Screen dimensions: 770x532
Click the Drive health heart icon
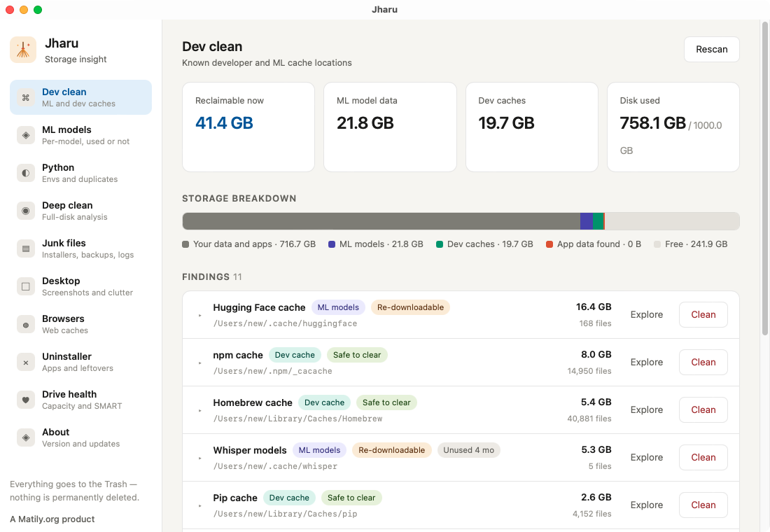coord(26,400)
